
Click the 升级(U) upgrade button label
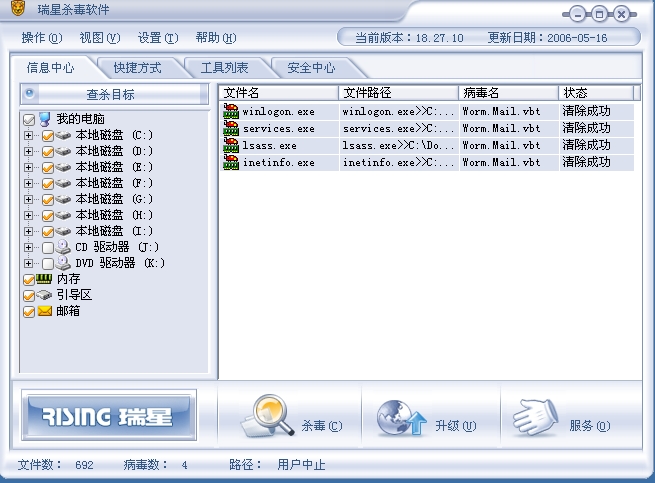pyautogui.click(x=456, y=426)
